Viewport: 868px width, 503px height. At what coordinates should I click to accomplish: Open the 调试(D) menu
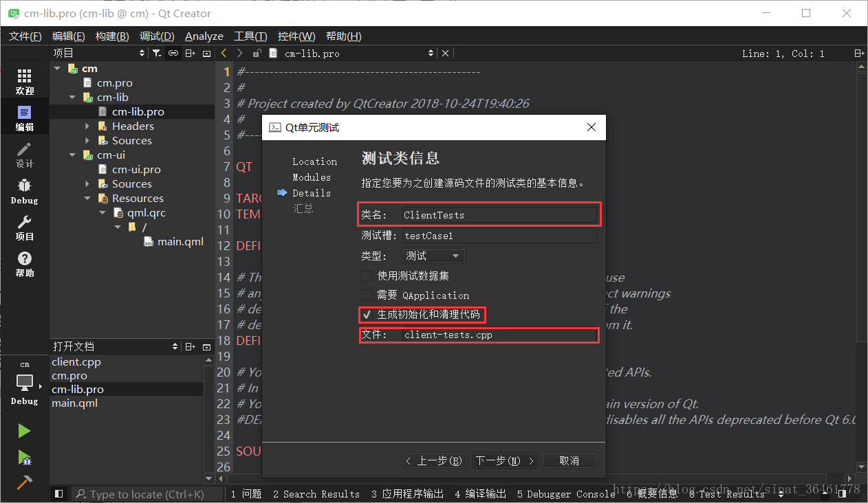pyautogui.click(x=157, y=36)
